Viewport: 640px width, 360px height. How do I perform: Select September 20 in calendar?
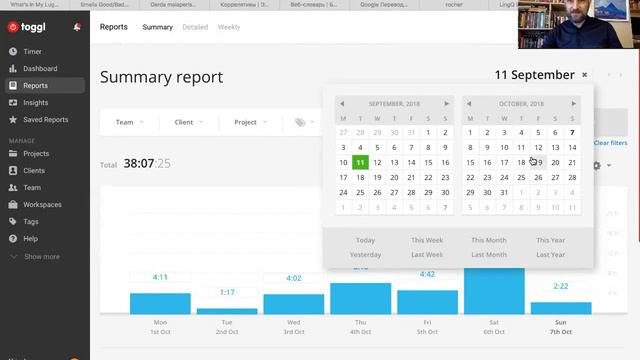[394, 178]
